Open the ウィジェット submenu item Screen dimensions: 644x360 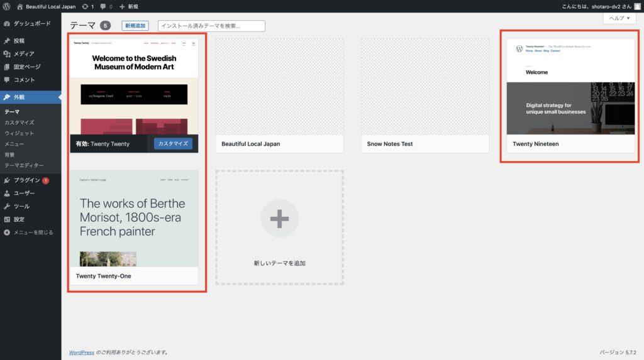(19, 133)
